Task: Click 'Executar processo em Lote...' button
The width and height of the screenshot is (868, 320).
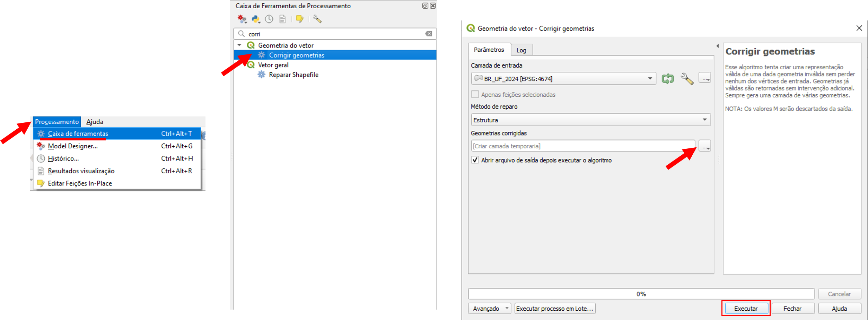Action: point(555,309)
